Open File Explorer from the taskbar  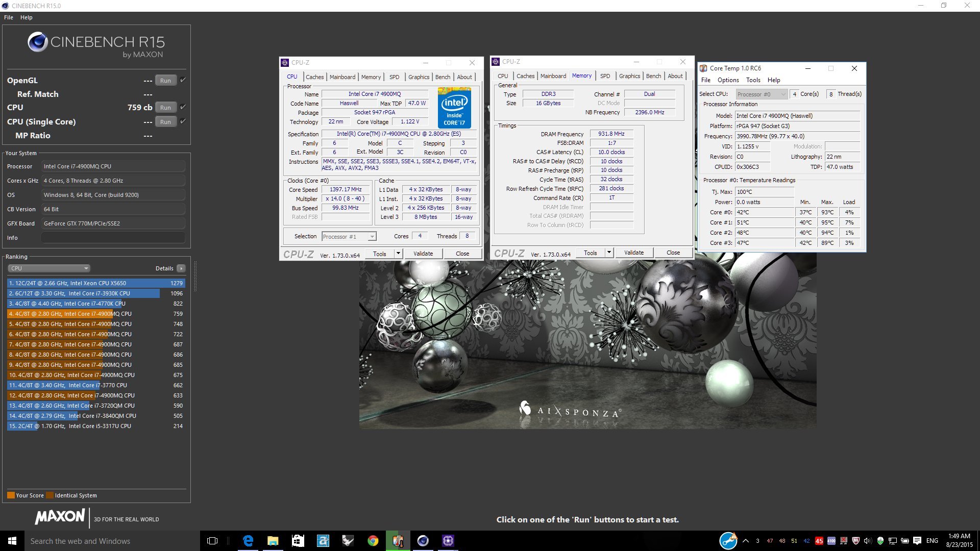(273, 541)
